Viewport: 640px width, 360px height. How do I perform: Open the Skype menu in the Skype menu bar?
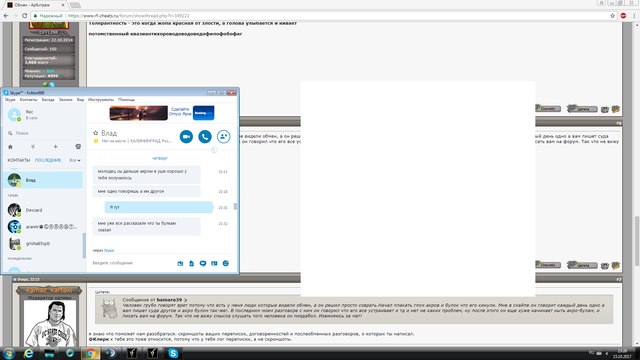10,100
